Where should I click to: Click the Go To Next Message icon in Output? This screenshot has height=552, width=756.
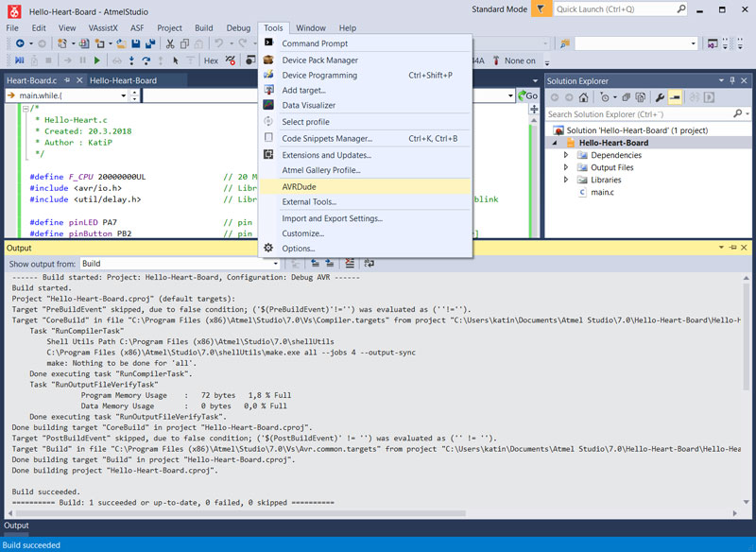(329, 263)
